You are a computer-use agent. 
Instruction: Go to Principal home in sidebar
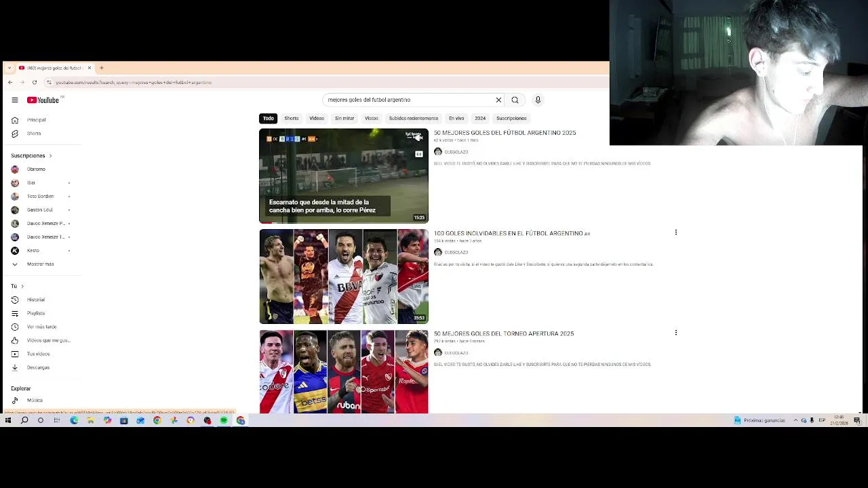point(36,120)
